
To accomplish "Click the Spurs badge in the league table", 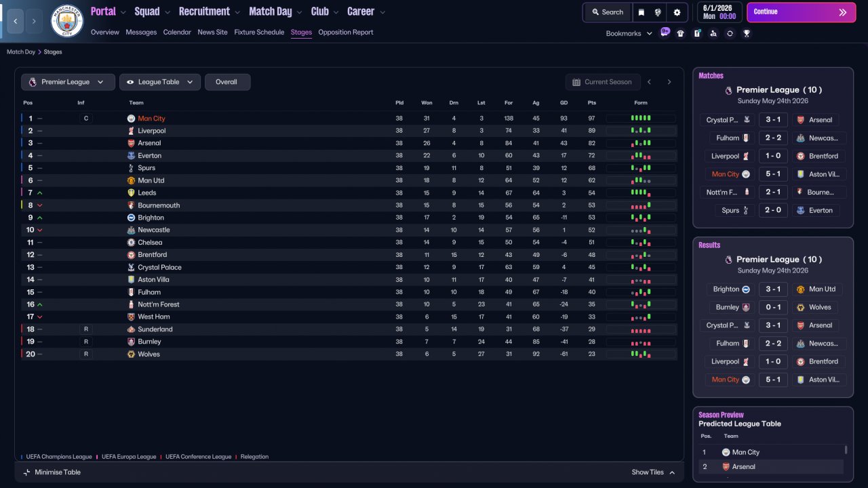I will (x=132, y=168).
